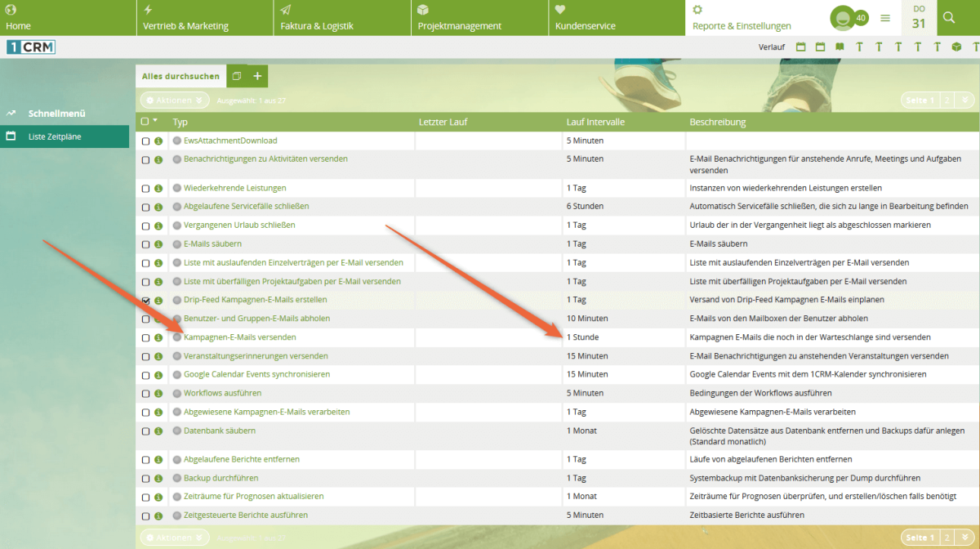
Task: Open the bottom Aktionen dropdown
Action: click(x=175, y=538)
